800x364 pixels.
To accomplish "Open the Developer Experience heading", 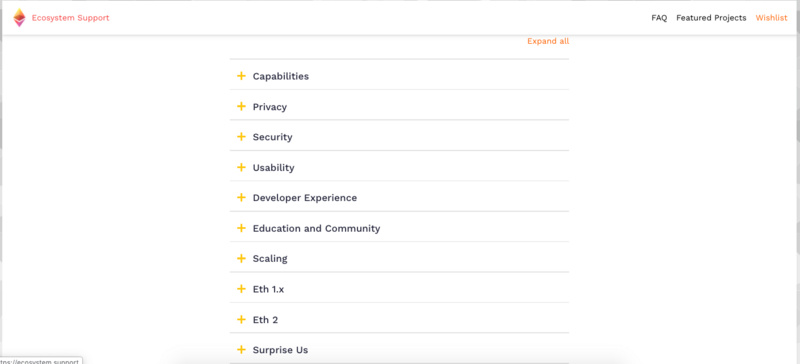I will point(305,198).
